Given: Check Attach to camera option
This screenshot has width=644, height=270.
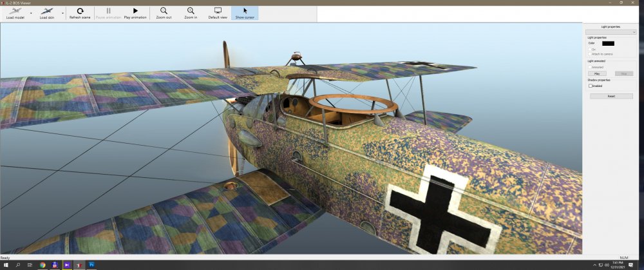Looking at the screenshot, I should click(x=590, y=54).
